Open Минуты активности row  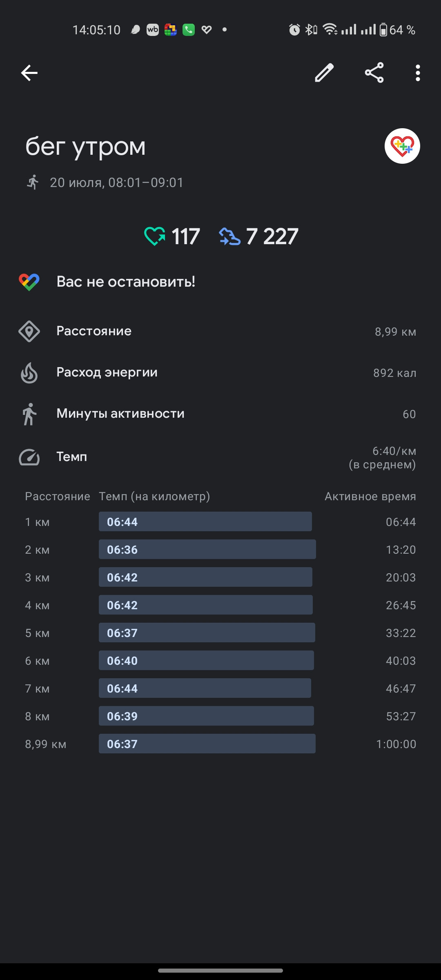tap(220, 414)
